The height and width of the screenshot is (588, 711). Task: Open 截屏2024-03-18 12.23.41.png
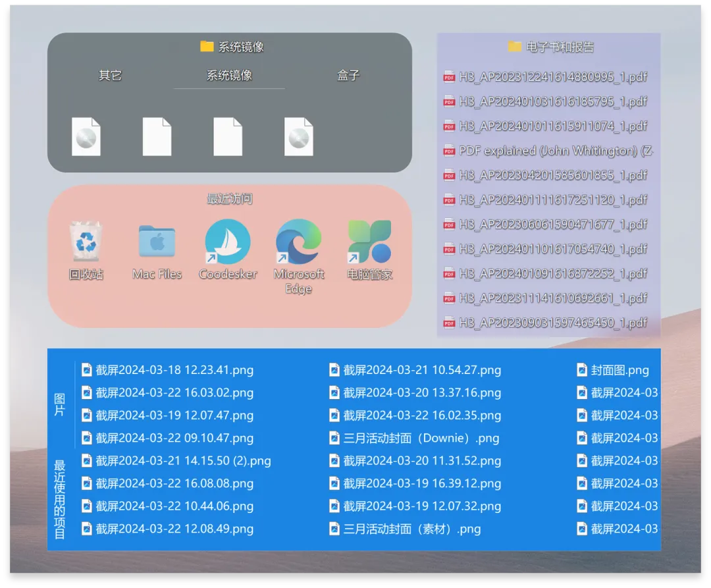pos(174,370)
